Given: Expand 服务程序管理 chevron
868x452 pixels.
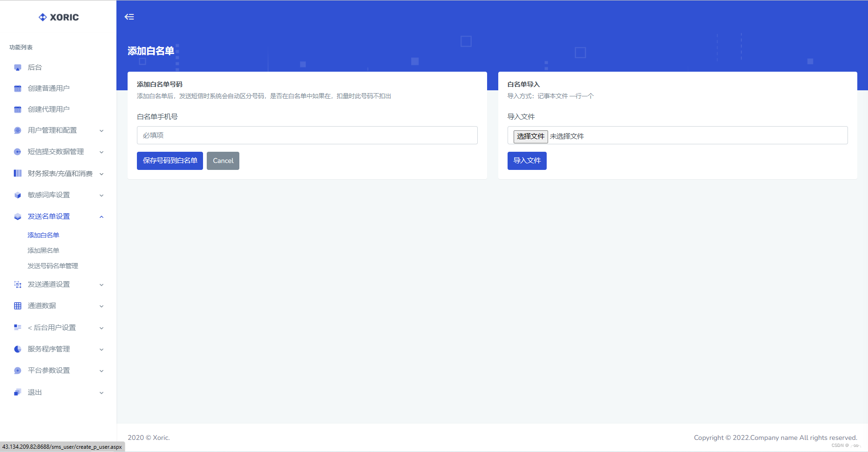Looking at the screenshot, I should 102,350.
